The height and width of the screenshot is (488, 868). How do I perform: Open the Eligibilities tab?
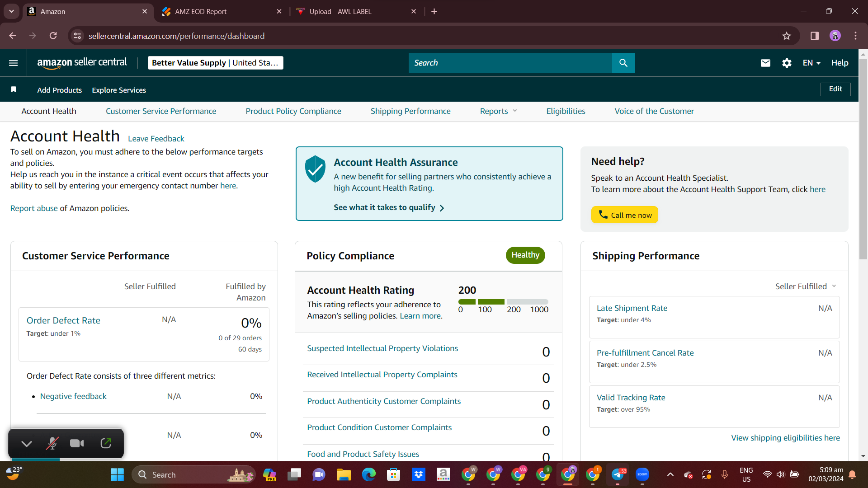click(566, 111)
